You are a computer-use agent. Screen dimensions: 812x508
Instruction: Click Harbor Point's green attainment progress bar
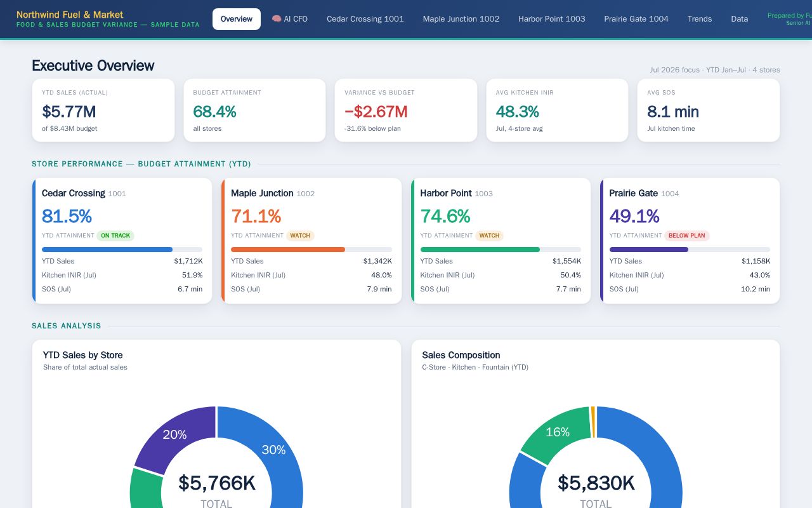[480, 250]
